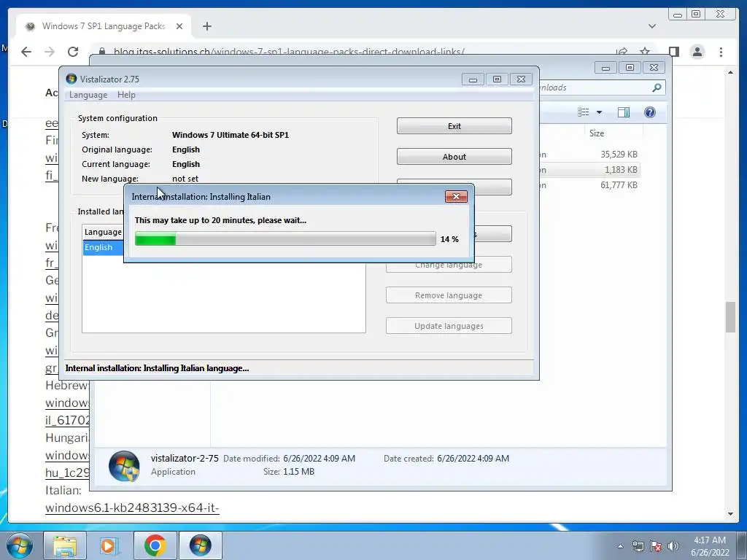The height and width of the screenshot is (560, 747).
Task: Open Chrome three-dot menu
Action: [x=721, y=52]
